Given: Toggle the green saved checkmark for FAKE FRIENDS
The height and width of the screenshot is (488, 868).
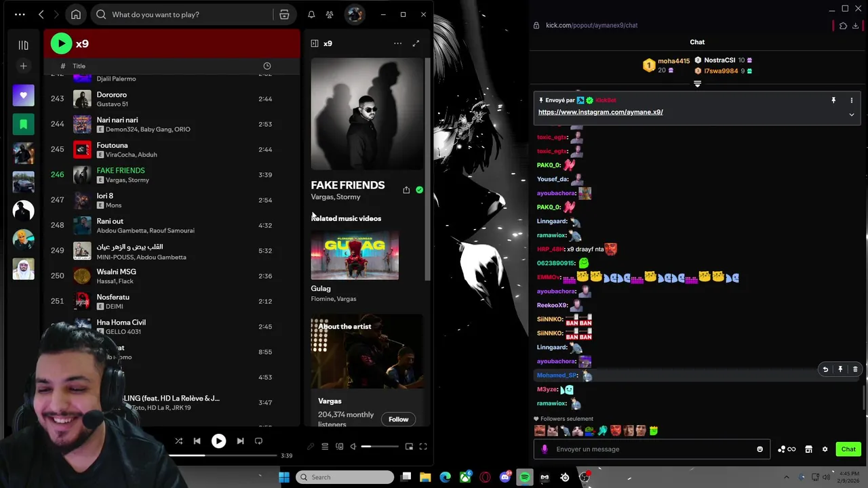Looking at the screenshot, I should pyautogui.click(x=419, y=190).
